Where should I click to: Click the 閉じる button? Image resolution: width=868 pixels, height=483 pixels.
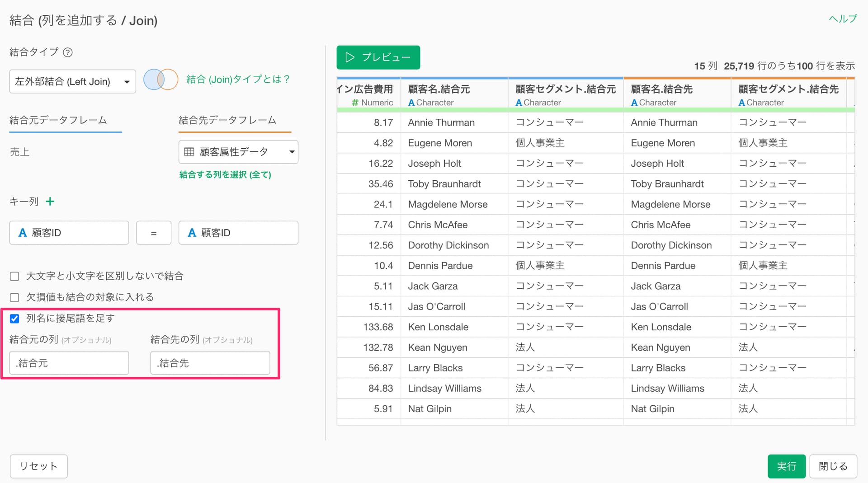[833, 466]
